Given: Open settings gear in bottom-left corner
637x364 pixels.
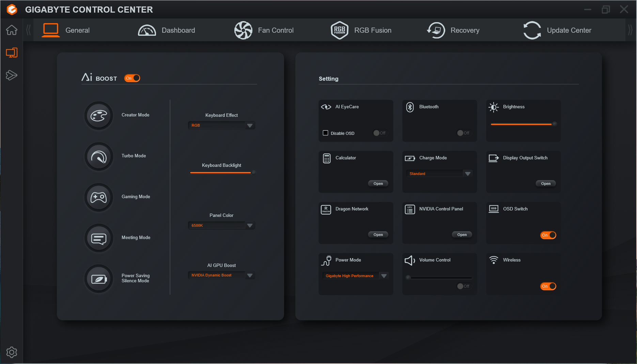Looking at the screenshot, I should coord(12,352).
